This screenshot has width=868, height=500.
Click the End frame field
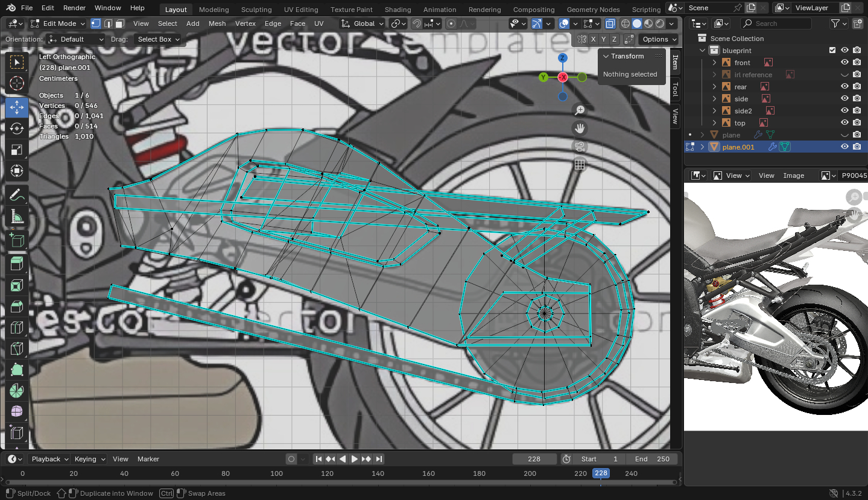(652, 459)
